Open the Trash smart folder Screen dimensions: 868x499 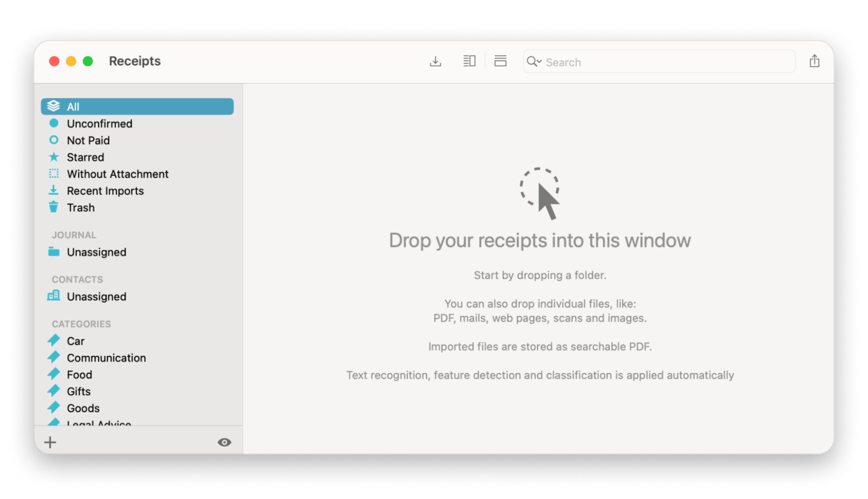81,207
